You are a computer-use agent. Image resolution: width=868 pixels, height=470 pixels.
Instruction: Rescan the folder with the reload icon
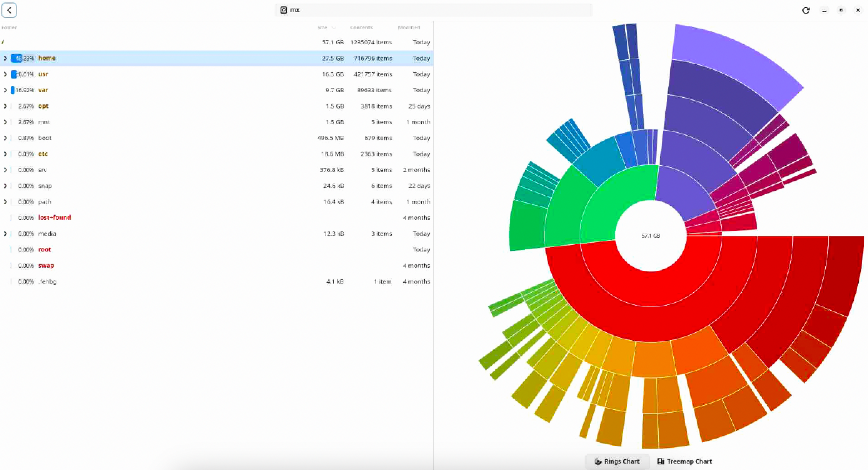pos(806,10)
